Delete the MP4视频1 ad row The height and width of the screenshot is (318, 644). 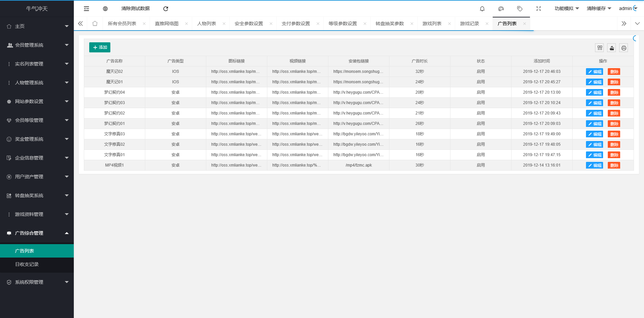pyautogui.click(x=614, y=165)
